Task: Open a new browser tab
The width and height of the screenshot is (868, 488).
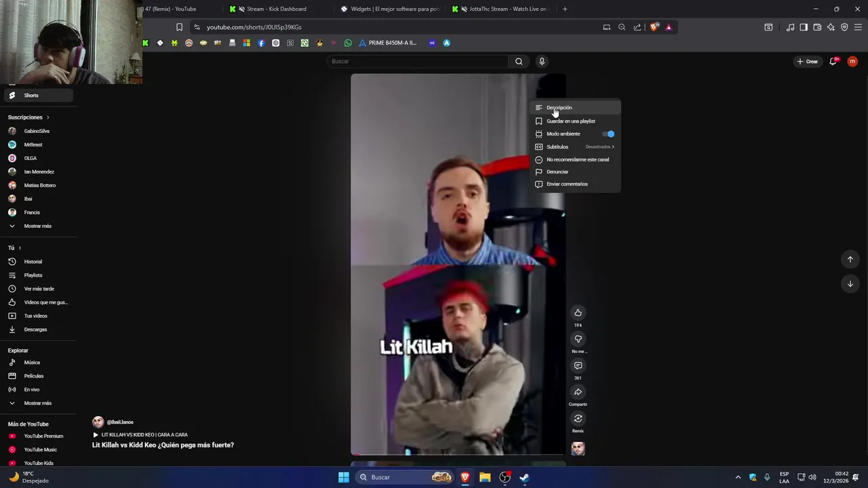Action: (x=565, y=9)
